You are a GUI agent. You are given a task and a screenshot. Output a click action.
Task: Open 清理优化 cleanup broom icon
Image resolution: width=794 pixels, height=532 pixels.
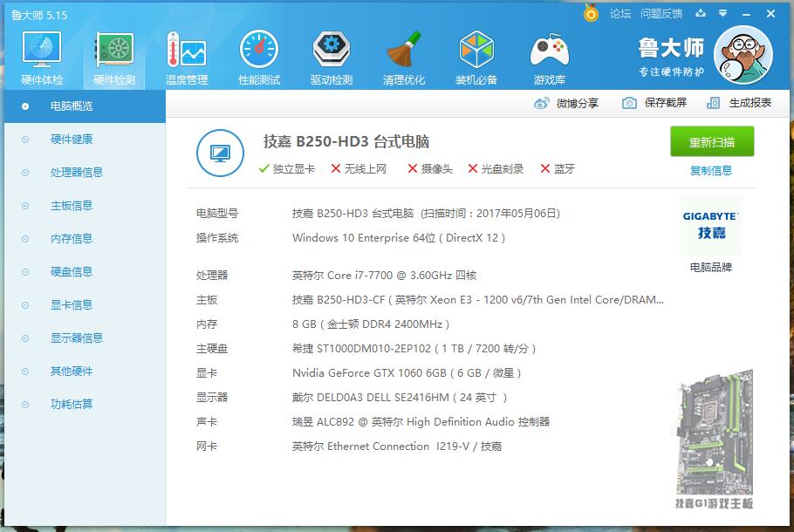coord(404,58)
